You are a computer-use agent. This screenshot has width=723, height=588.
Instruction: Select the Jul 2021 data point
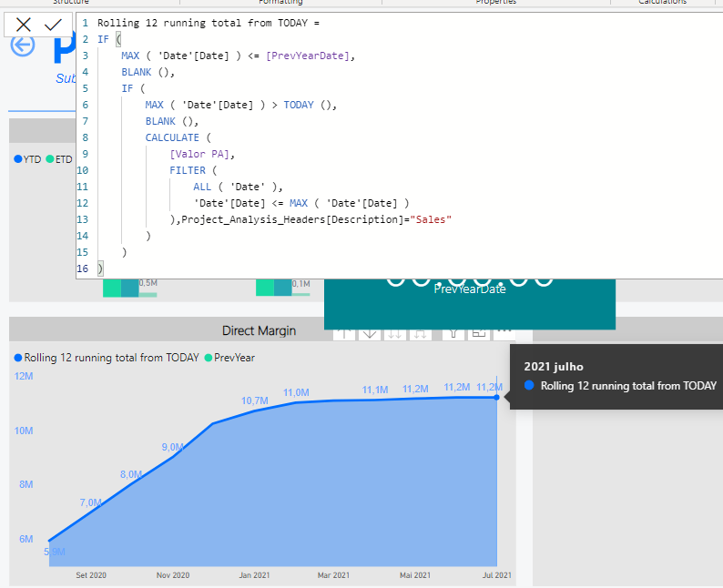(496, 397)
